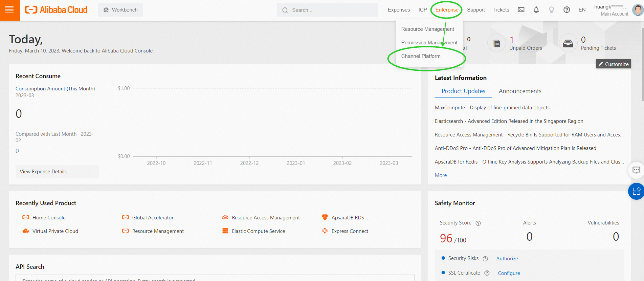Screen dimensions: 644x281
Task: Click the security score value 96
Action: [x=446, y=238]
